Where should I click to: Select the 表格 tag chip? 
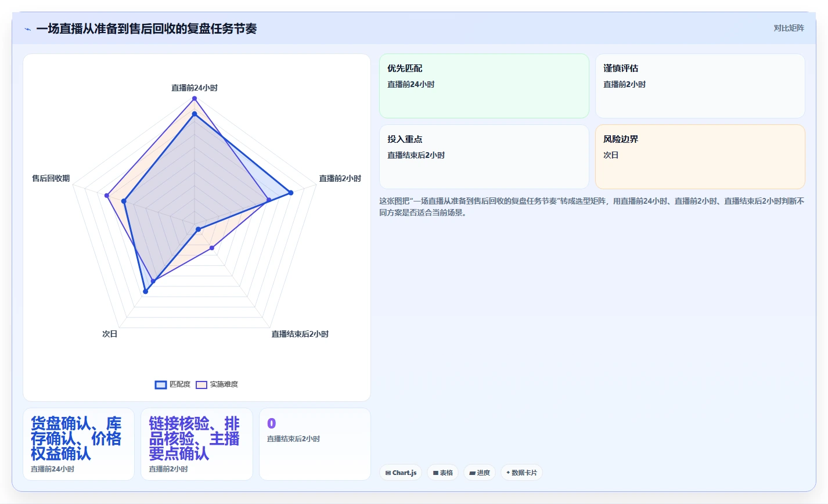pyautogui.click(x=443, y=473)
